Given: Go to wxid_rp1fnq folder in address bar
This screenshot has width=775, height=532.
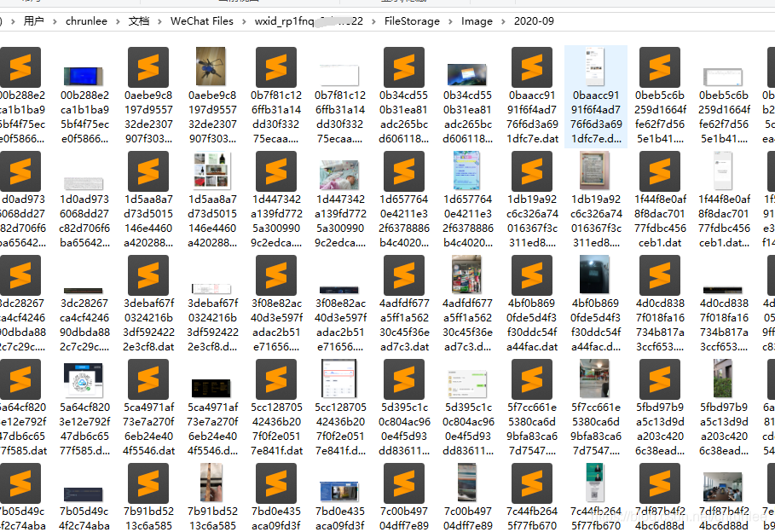Looking at the screenshot, I should 309,21.
